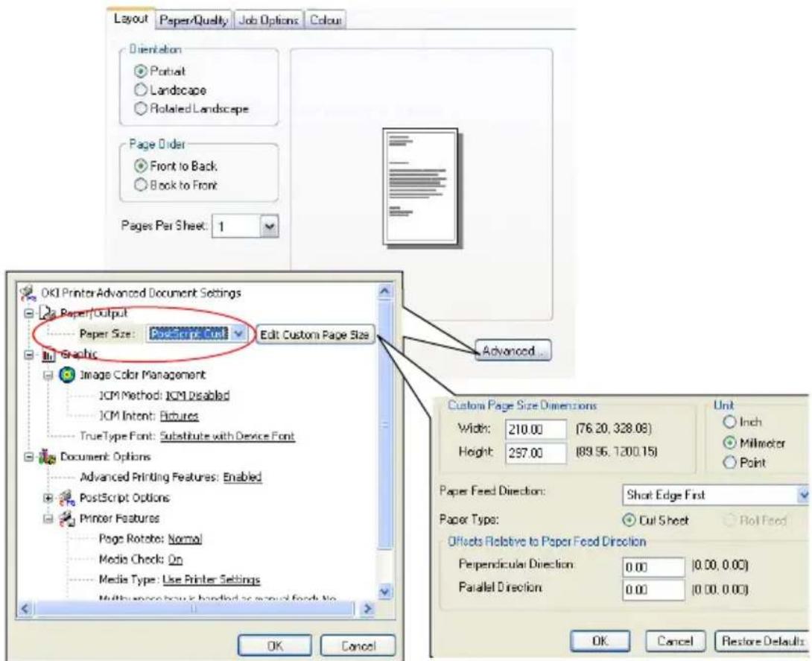The image size is (812, 661).
Task: Click the Graphic category icon
Action: click(x=48, y=355)
